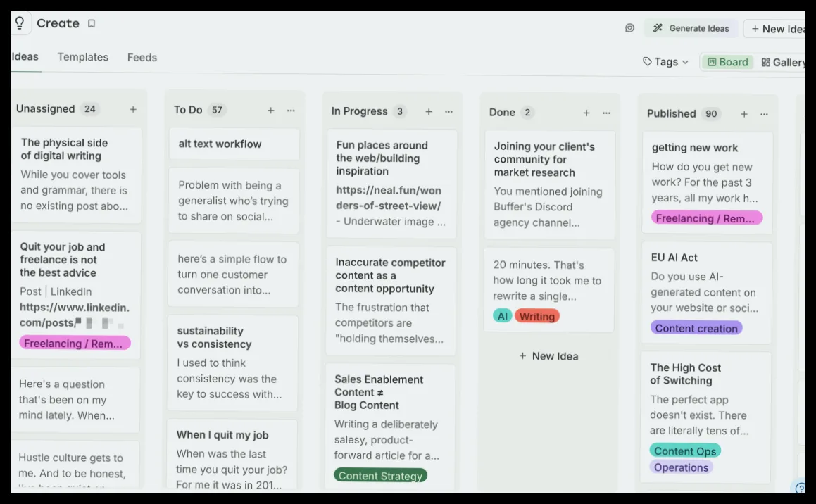Switch to Gallery view
Viewport: 816px width, 504px height.
783,63
